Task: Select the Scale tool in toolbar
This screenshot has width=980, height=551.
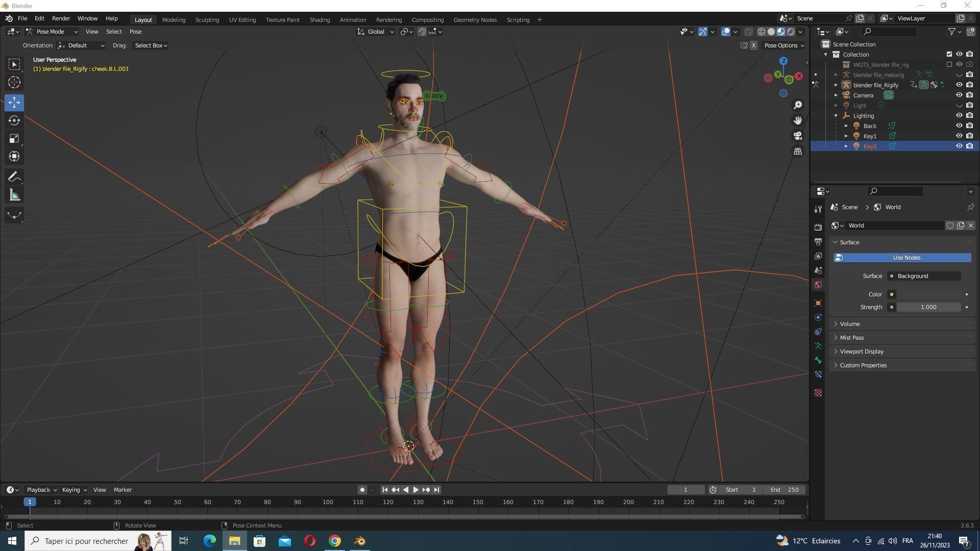Action: click(x=14, y=139)
